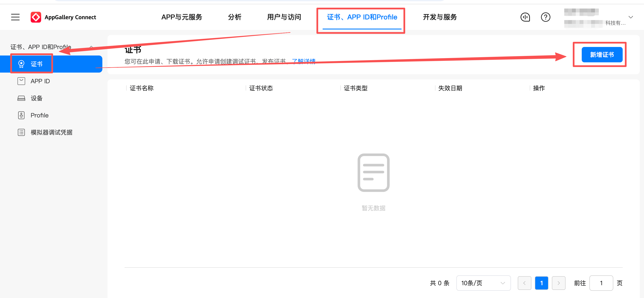This screenshot has height=298, width=644.
Task: Select 设备 in sidebar
Action: coord(36,98)
